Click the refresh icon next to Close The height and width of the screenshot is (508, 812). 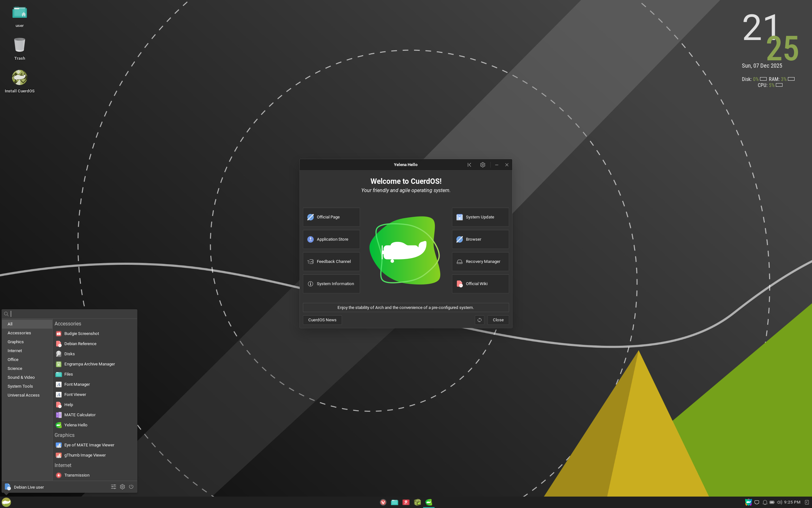[x=480, y=320]
